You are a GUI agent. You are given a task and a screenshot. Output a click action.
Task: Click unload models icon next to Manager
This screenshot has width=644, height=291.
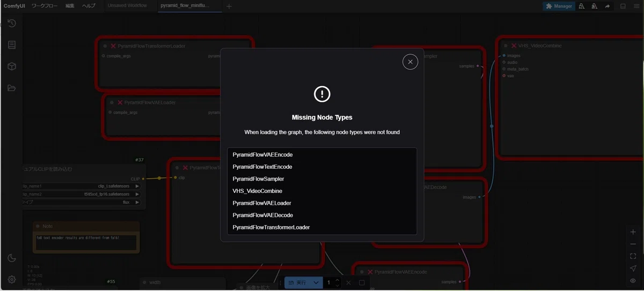click(x=582, y=6)
